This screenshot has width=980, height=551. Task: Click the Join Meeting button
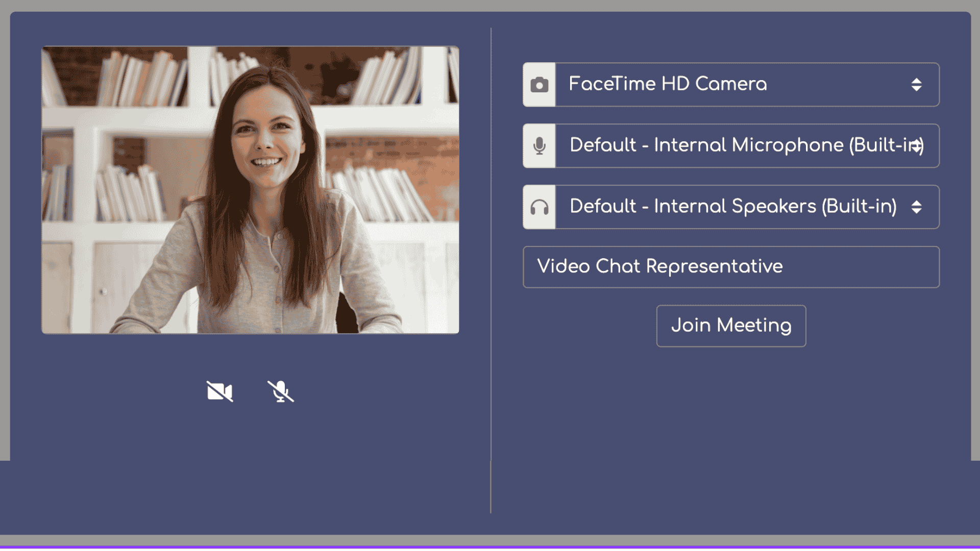[731, 326]
